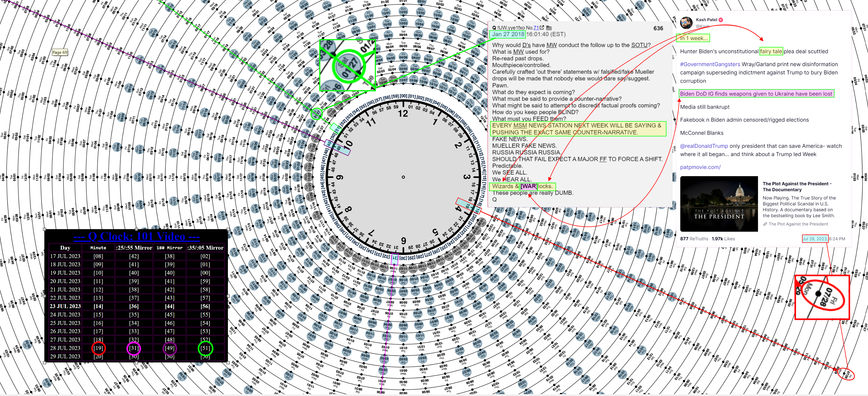Open the external link icon beside No.71
Image resolution: width=868 pixels, height=396 pixels.
click(542, 28)
